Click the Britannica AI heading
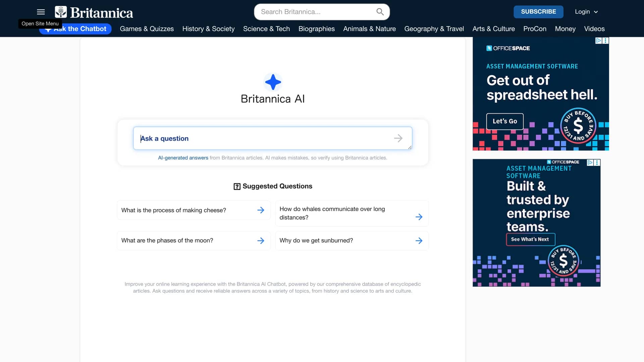 273,99
